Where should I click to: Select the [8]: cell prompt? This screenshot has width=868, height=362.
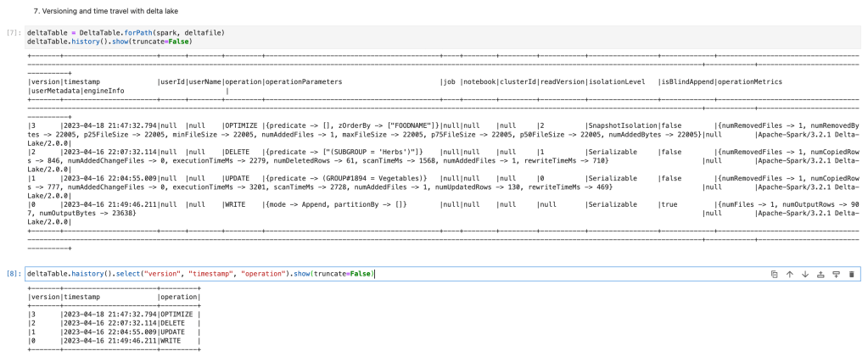pos(13,274)
